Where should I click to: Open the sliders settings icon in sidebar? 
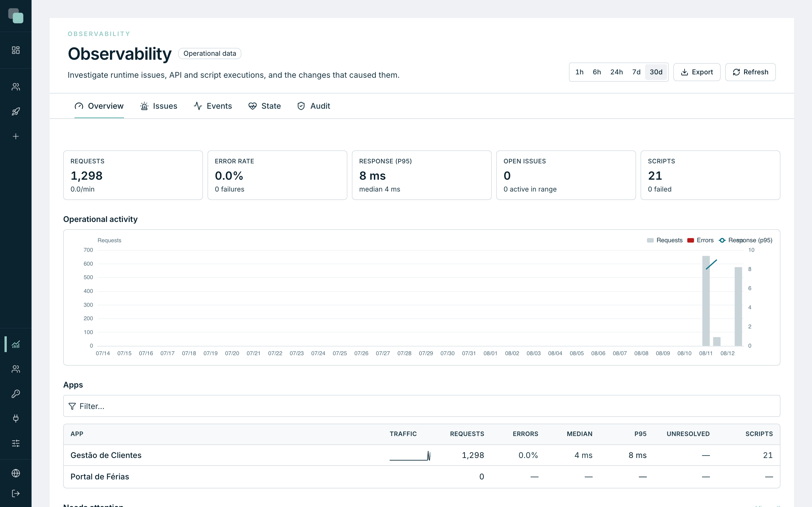pyautogui.click(x=16, y=443)
